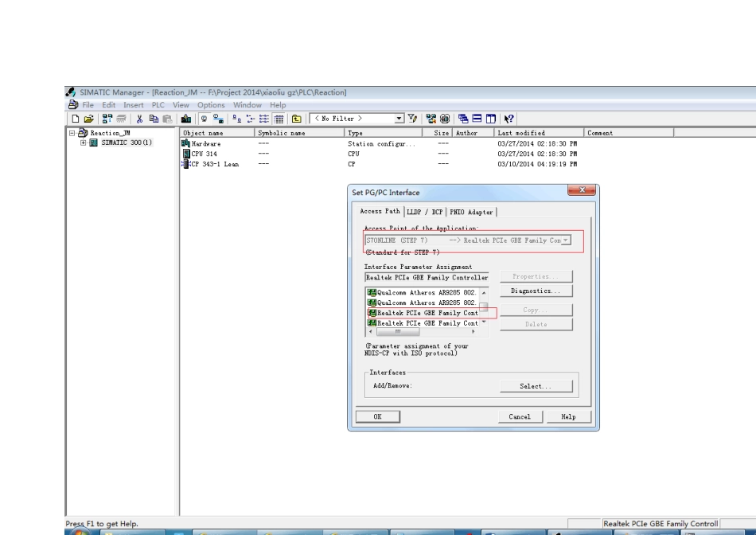Image resolution: width=756 pixels, height=535 pixels.
Task: Open the PNIO Adapter tab
Action: pyautogui.click(x=471, y=212)
